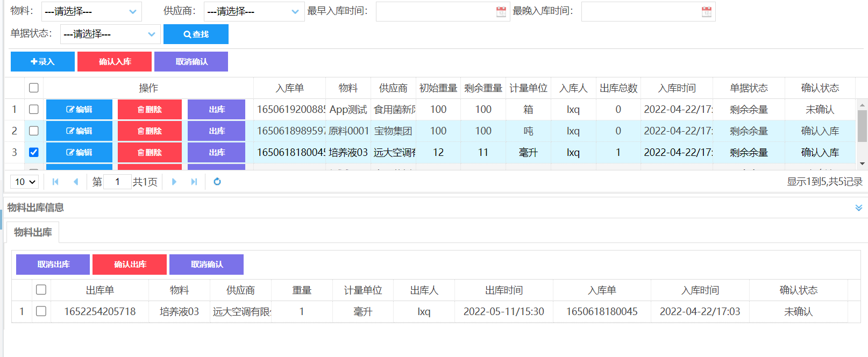Click 出库 for the 培养液03 row
Image resolution: width=868 pixels, height=357 pixels.
[x=216, y=152]
